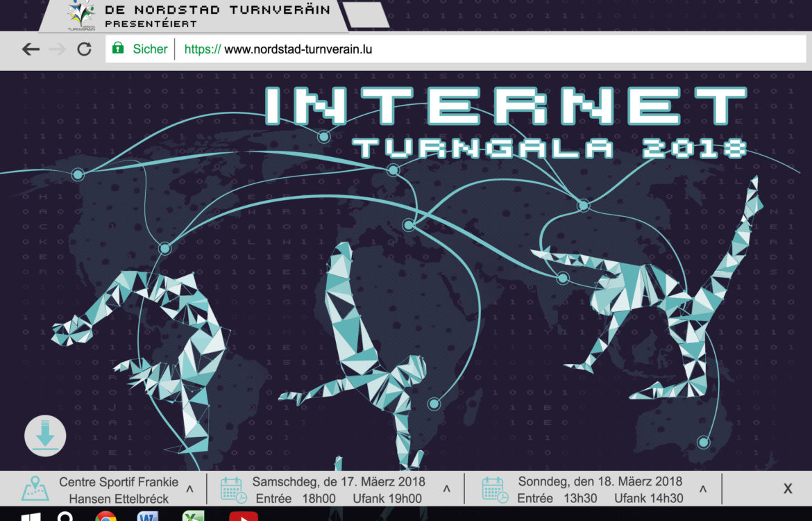
Task: Click the browser forward arrow
Action: click(58, 49)
